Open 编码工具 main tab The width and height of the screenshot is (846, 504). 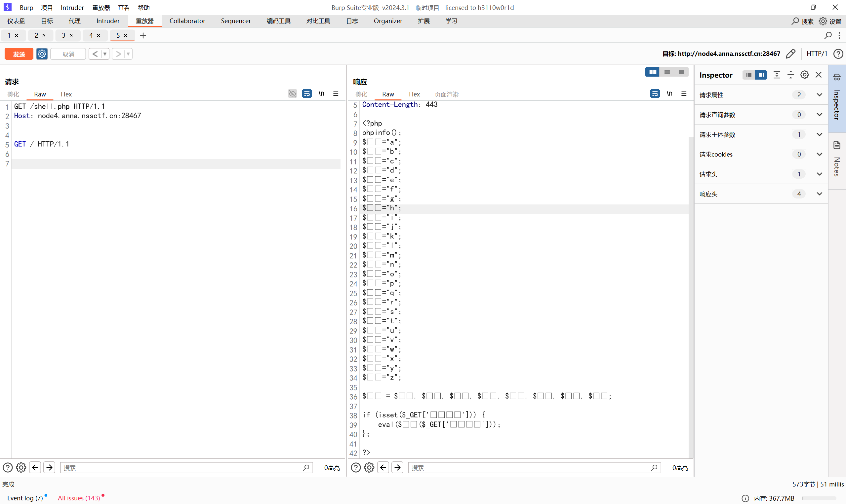click(278, 21)
